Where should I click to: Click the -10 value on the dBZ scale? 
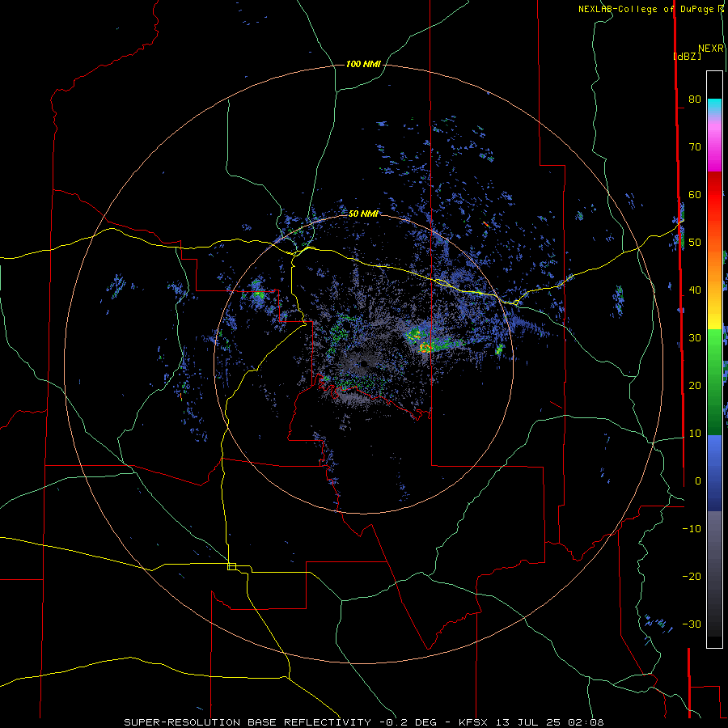pos(692,529)
